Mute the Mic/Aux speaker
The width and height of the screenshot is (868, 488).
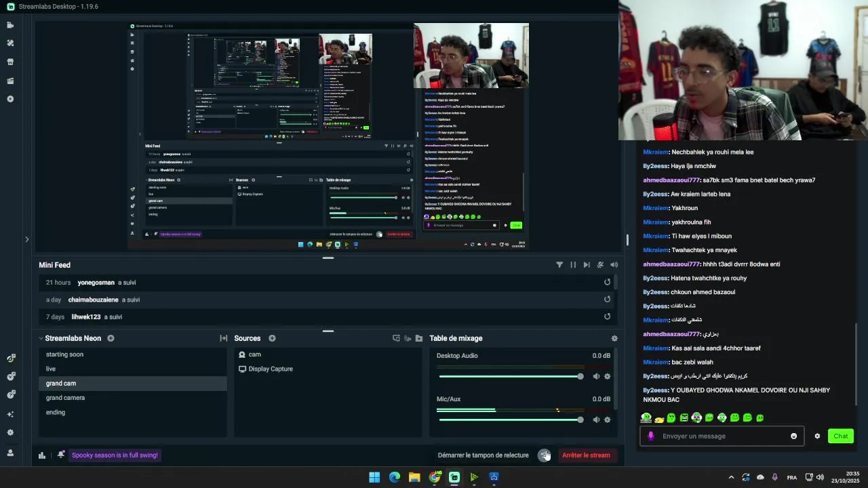click(x=596, y=420)
